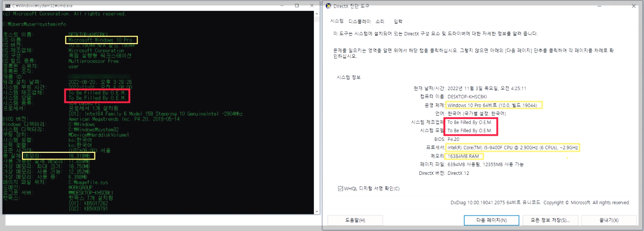Click 'Microsoft Corporation' manufacturer value in cmd

coord(96,50)
